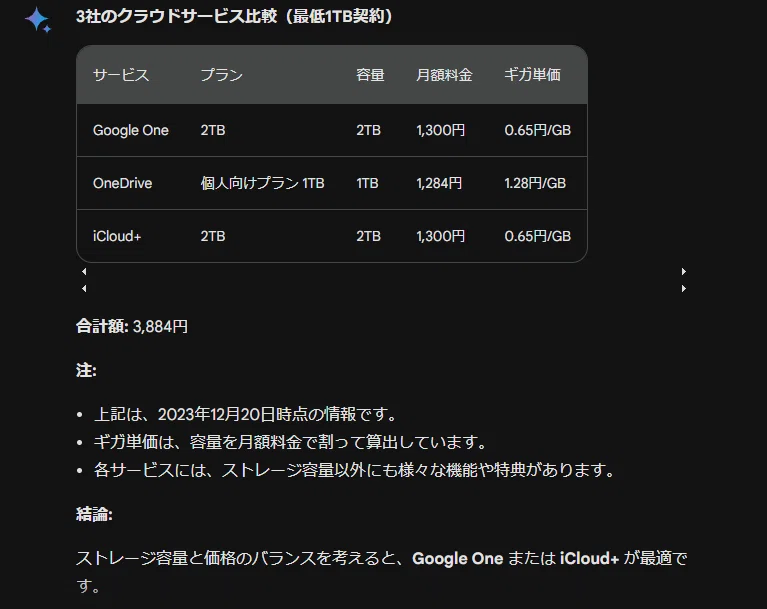The width and height of the screenshot is (767, 609).
Task: Click the プラン column header
Action: click(x=222, y=75)
